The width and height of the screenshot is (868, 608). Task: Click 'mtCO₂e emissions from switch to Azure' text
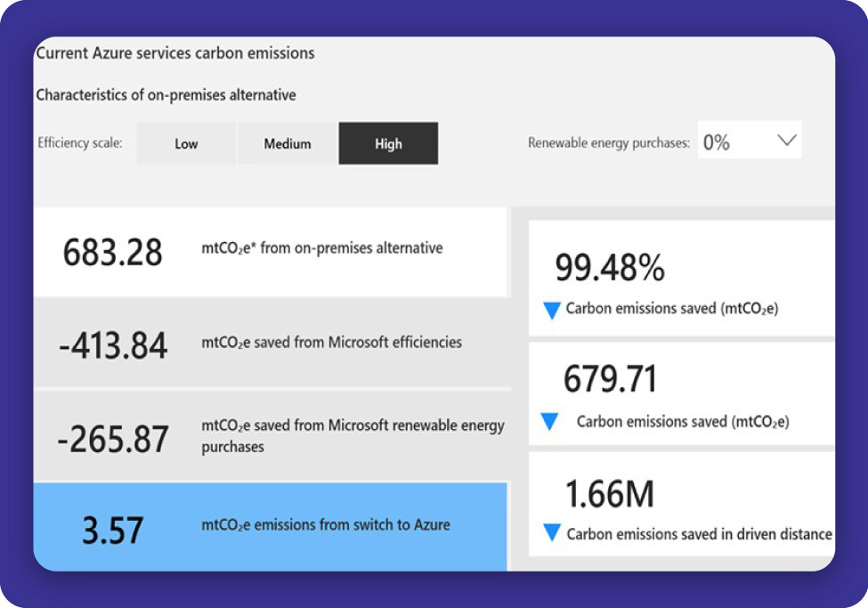(326, 524)
